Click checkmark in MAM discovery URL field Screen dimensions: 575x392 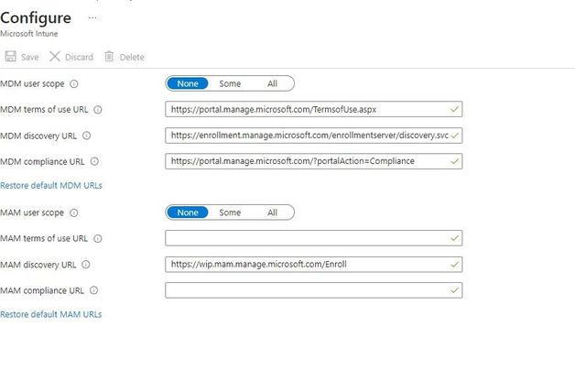(454, 265)
